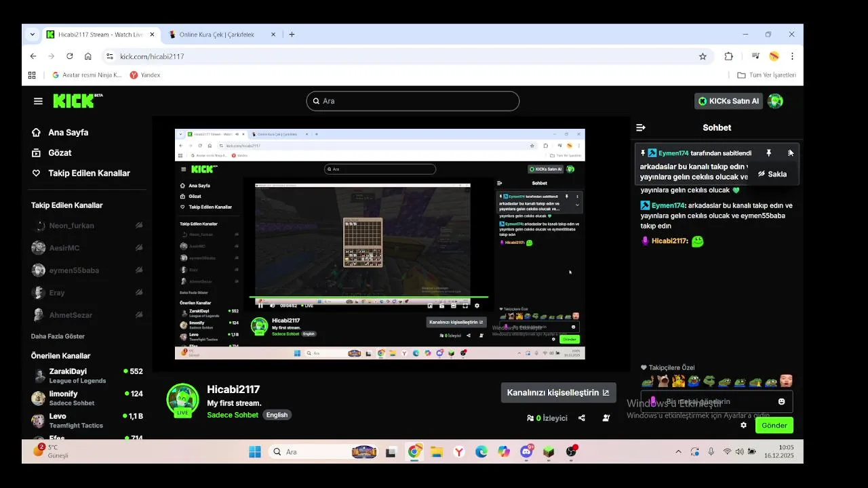Reload the current page
868x488 pixels.
pos(69,56)
